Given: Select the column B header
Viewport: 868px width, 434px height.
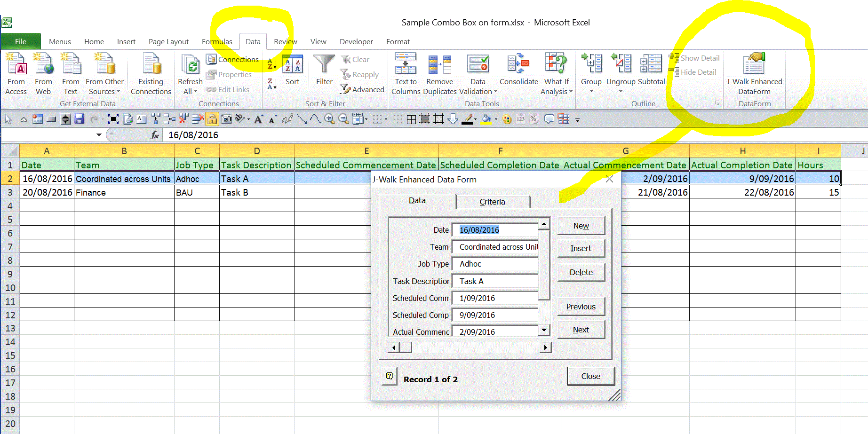Looking at the screenshot, I should pyautogui.click(x=124, y=151).
